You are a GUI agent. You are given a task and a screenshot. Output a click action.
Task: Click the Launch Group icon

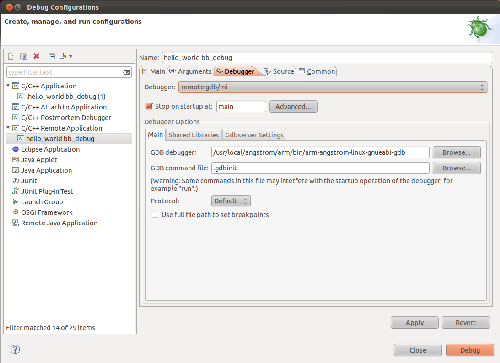click(15, 202)
